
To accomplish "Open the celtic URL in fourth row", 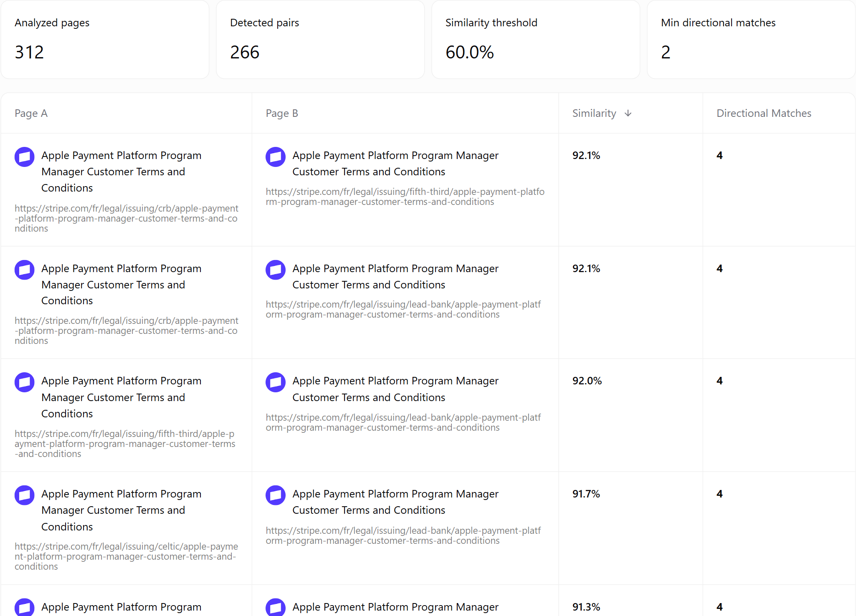I will point(127,556).
